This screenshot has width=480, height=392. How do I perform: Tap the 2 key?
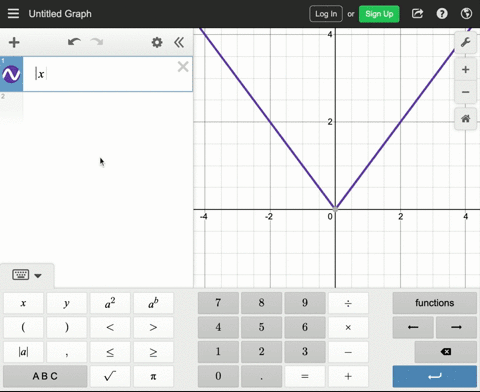[262, 352]
